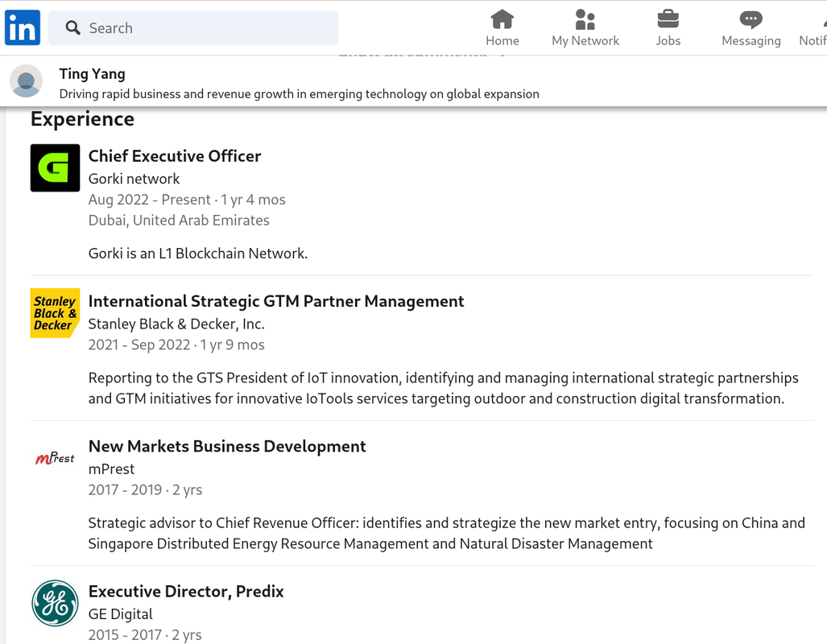Click Gorki network company name

pos(134,179)
